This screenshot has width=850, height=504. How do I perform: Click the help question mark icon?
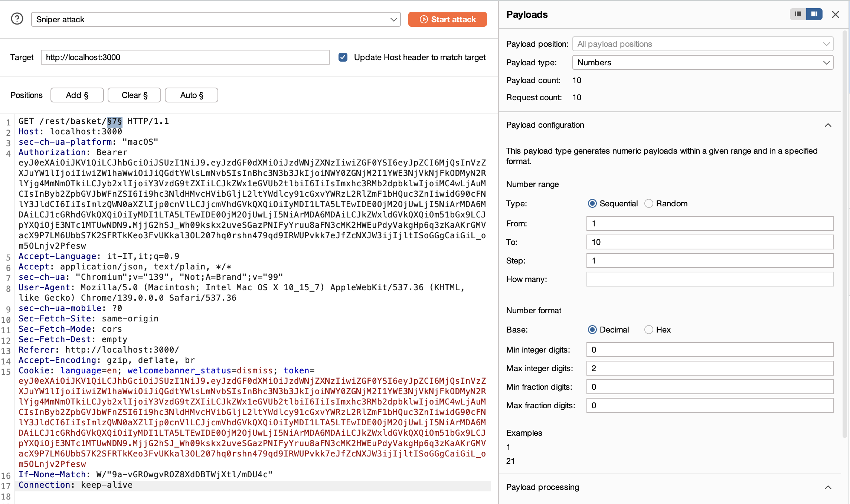(17, 19)
